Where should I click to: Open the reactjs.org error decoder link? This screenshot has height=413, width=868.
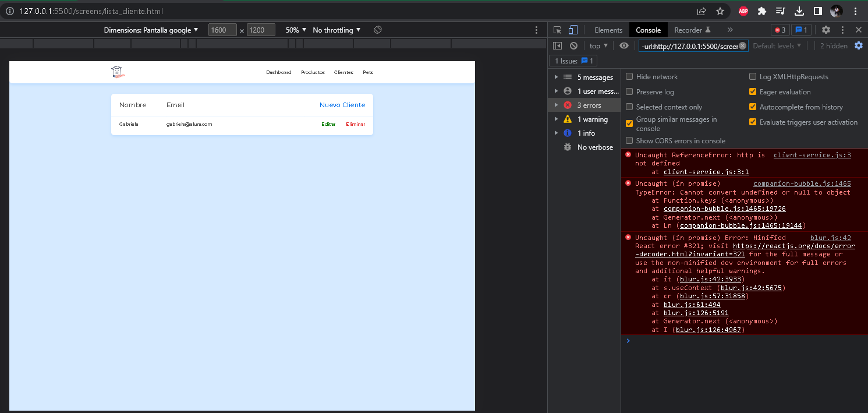tap(794, 246)
